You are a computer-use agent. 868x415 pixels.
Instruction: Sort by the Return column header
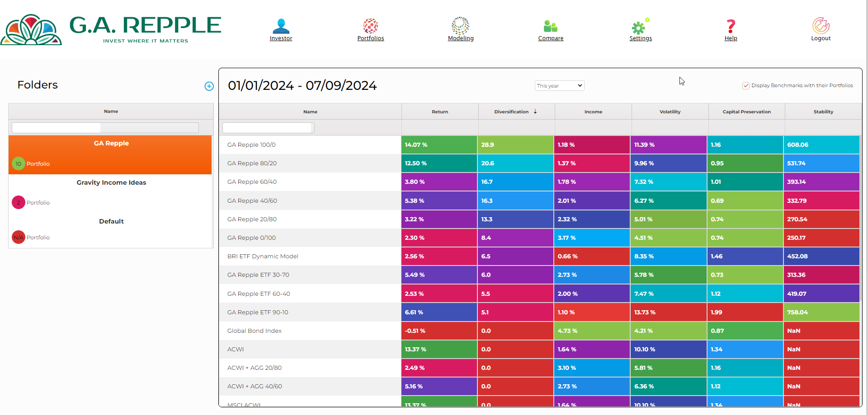[440, 112]
